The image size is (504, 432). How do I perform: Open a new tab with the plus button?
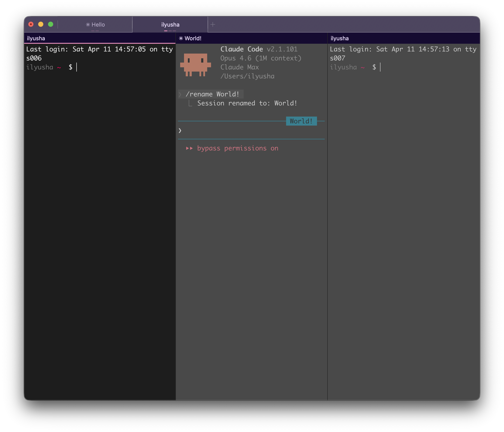point(213,25)
